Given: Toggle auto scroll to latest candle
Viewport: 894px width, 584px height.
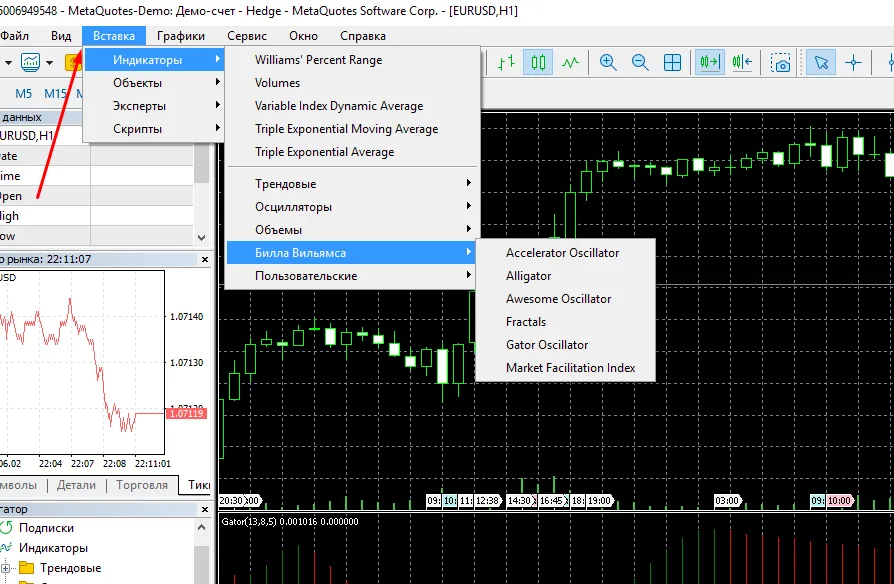Looking at the screenshot, I should pos(710,62).
